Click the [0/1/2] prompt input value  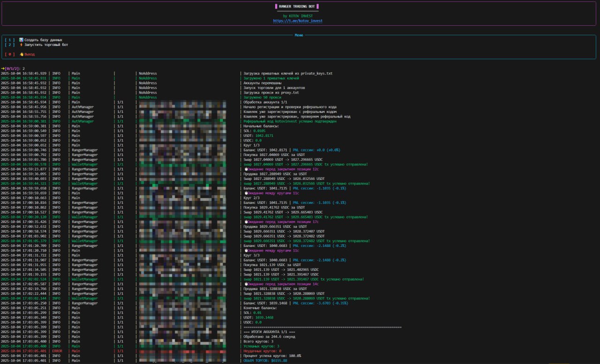pos(24,69)
